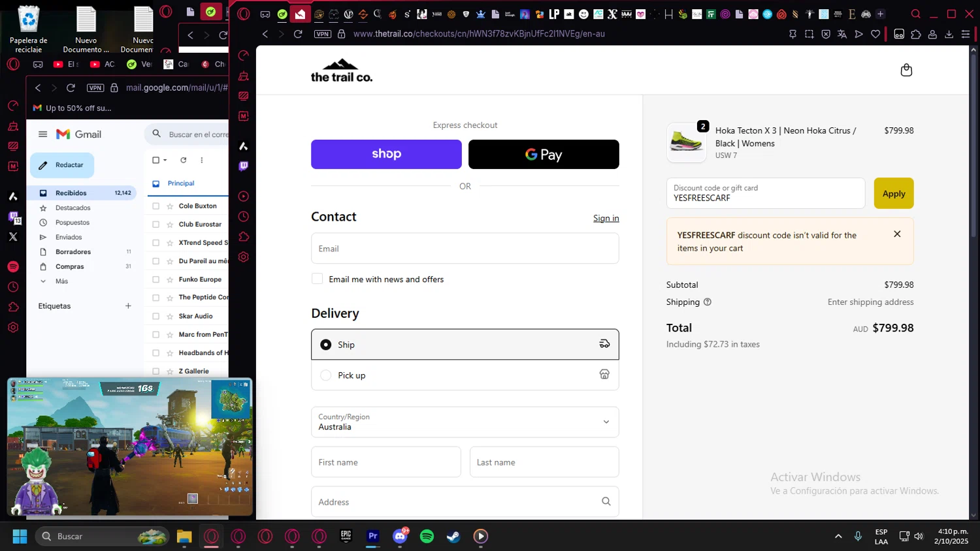Open Gmail select dropdown arrow next to checkbox
This screenshot has width=980, height=551.
165,160
